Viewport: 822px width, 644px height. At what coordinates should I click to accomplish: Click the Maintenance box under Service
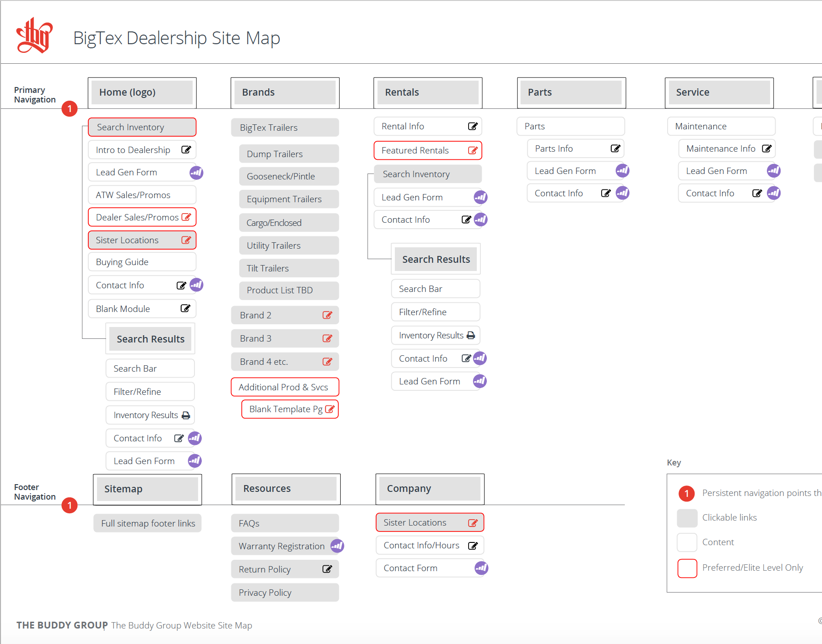(x=721, y=126)
